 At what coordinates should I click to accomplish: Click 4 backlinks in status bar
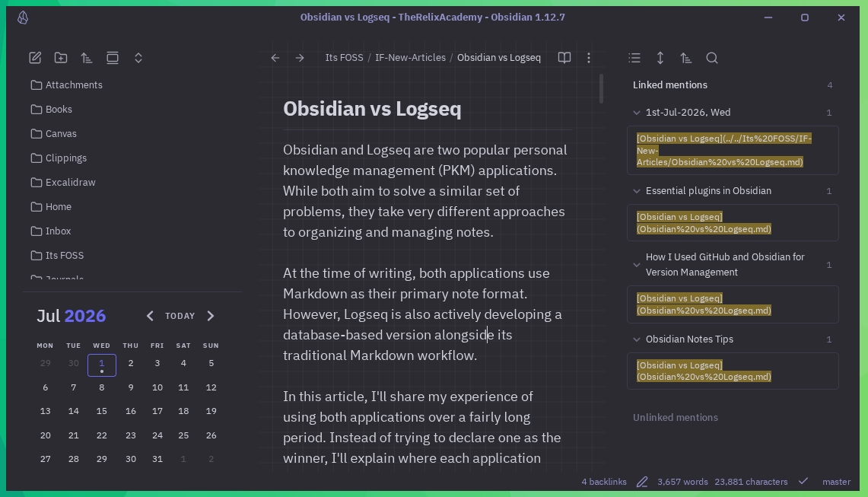(x=604, y=482)
